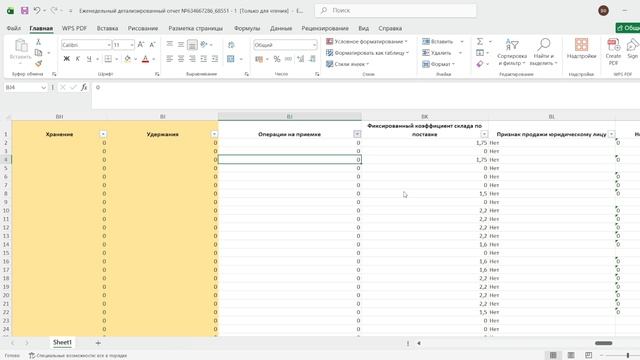Decrease the font size
Screen dimensions: 640x360
tap(152, 44)
